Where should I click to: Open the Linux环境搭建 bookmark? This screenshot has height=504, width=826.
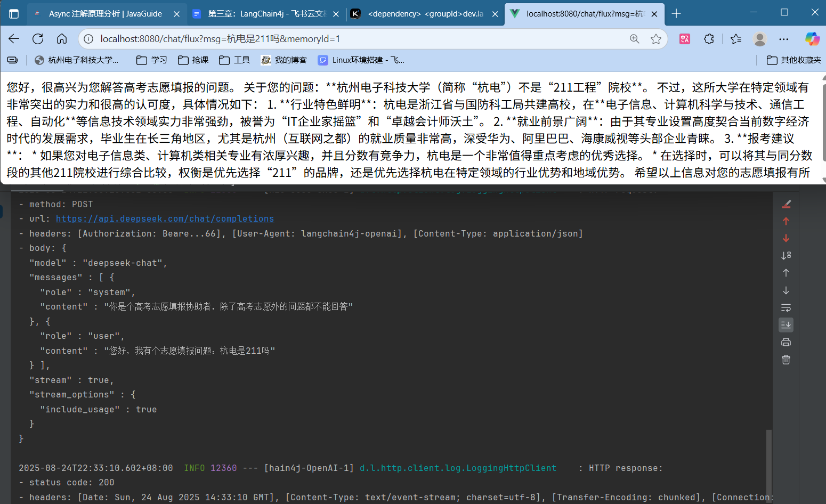tap(361, 60)
